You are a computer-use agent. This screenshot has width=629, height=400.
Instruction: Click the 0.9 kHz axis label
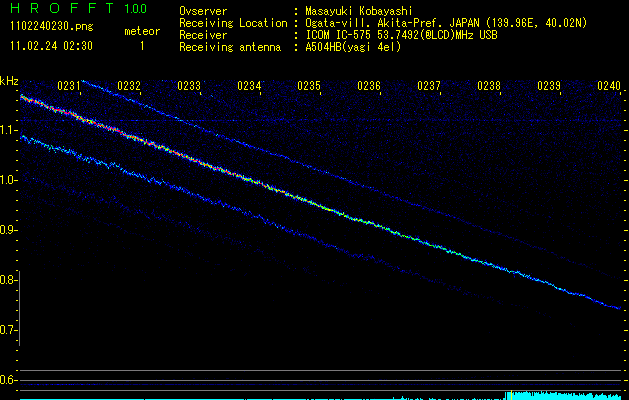7,230
